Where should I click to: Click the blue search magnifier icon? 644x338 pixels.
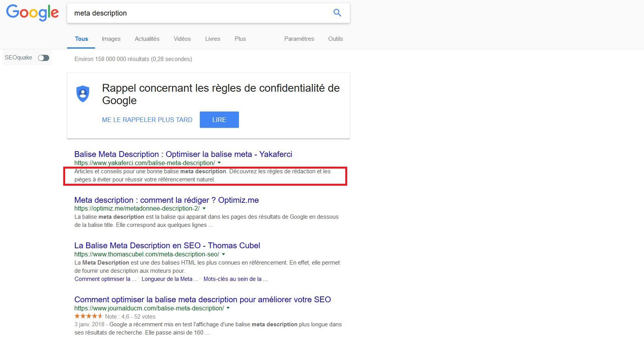337,13
